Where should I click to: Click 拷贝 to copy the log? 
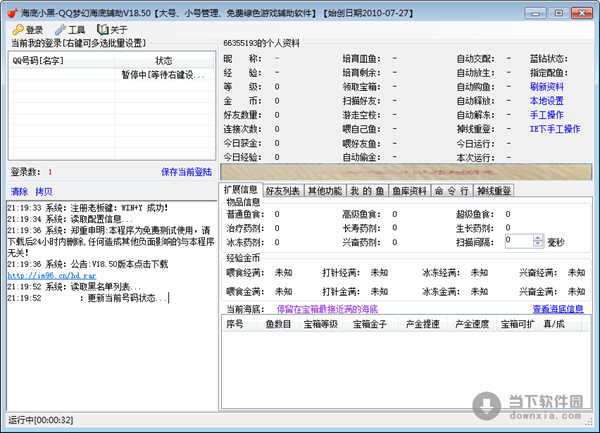44,191
